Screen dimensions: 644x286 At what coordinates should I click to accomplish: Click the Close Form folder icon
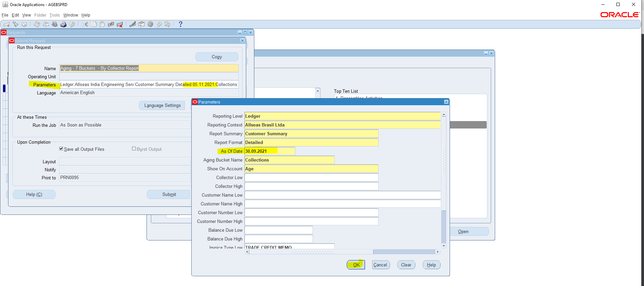(72, 24)
